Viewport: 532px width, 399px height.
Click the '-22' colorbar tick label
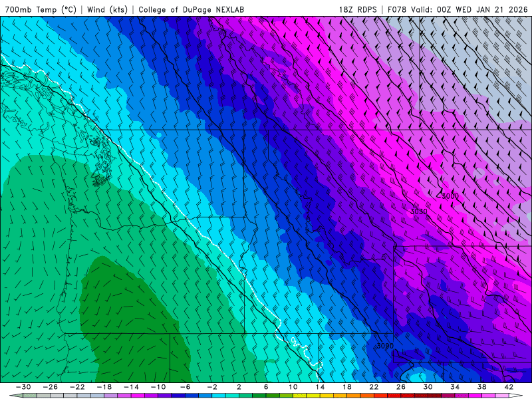pos(77,387)
